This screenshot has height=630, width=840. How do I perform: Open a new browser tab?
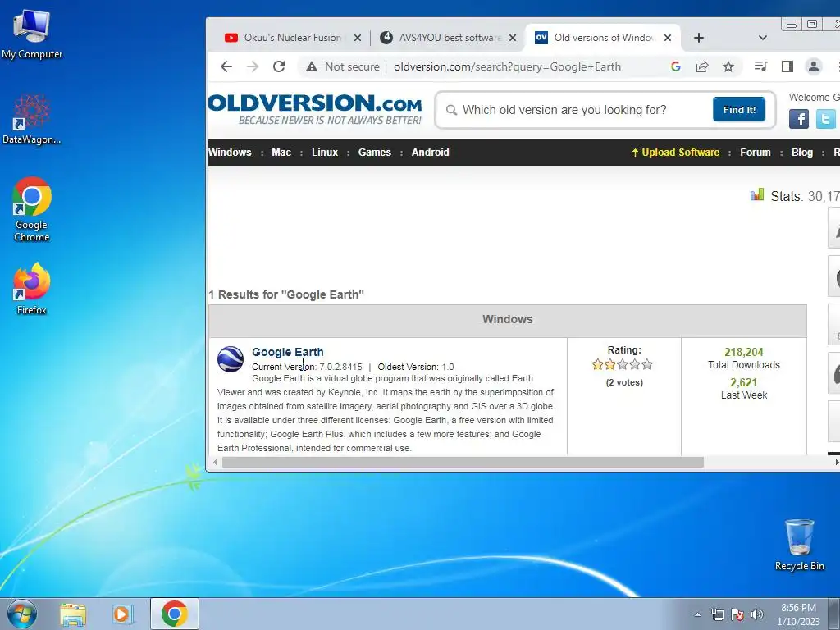699,38
